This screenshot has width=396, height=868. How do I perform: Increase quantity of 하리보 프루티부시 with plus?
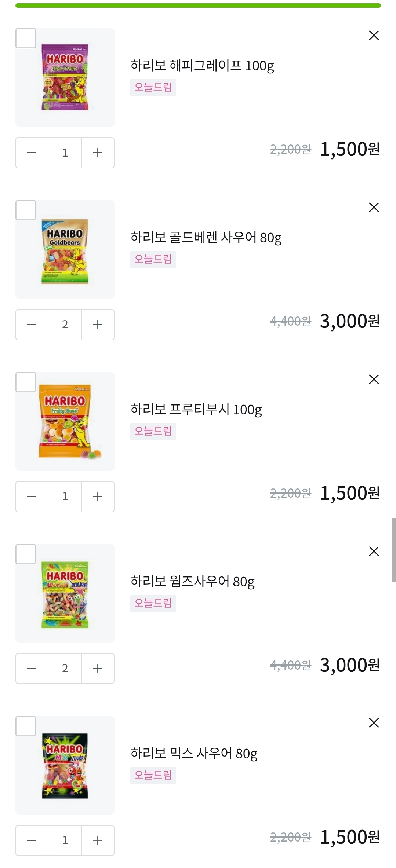pos(98,497)
